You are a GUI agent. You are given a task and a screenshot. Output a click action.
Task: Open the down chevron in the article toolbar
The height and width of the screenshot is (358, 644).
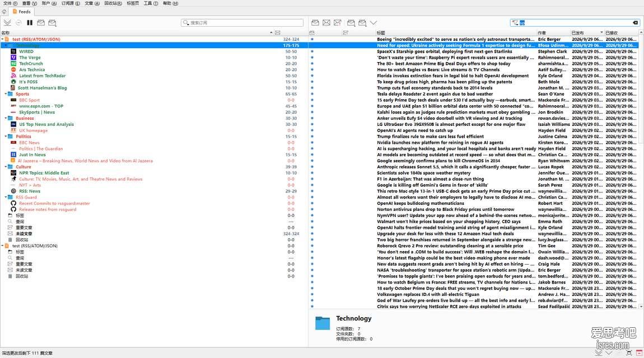(x=374, y=22)
